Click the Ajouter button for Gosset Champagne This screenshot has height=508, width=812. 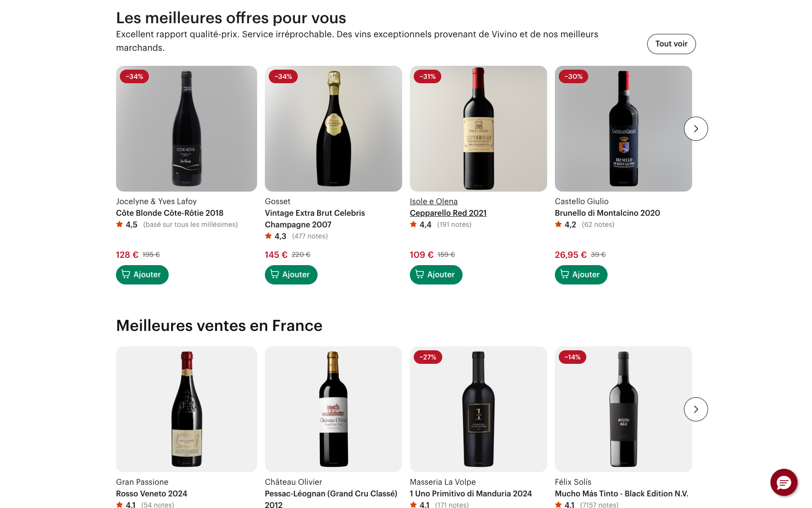pyautogui.click(x=291, y=274)
